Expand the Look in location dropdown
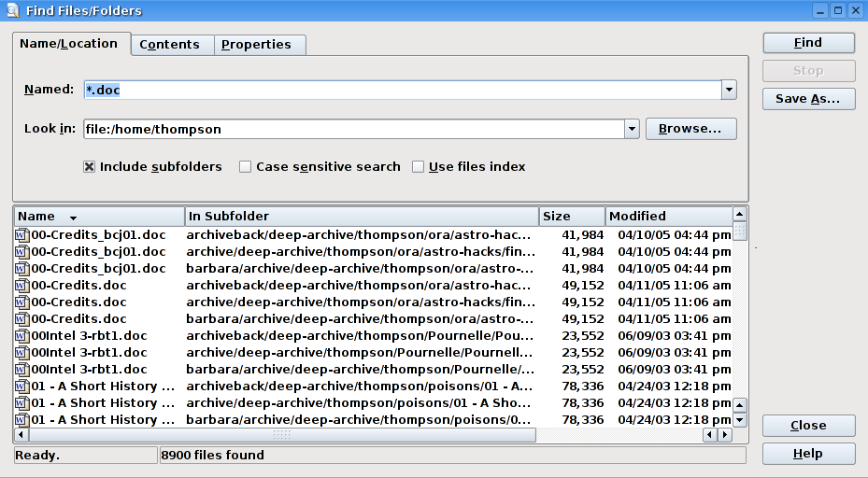This screenshot has height=478, width=868. [x=632, y=129]
